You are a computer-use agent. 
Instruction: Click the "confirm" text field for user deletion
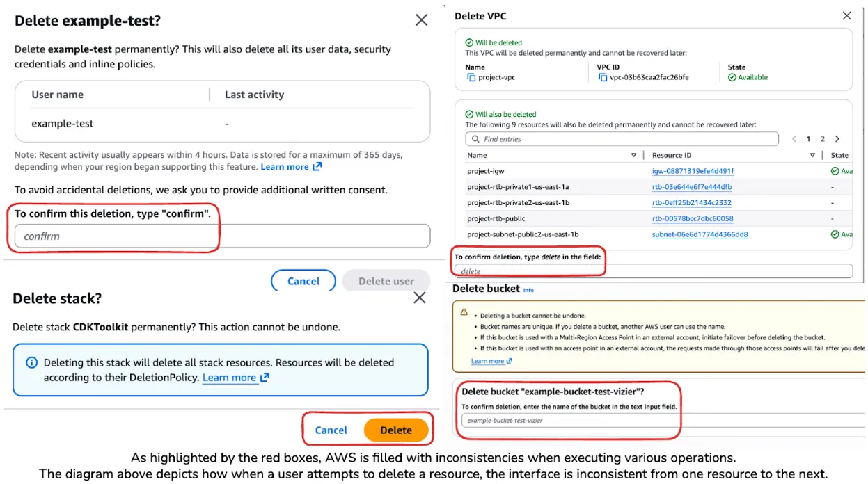[x=222, y=236]
